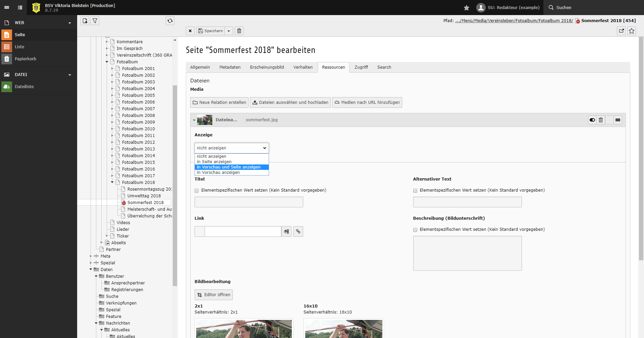The height and width of the screenshot is (338, 644).
Task: Collapse the Fotoalbum 2018 tree node
Action: click(112, 182)
